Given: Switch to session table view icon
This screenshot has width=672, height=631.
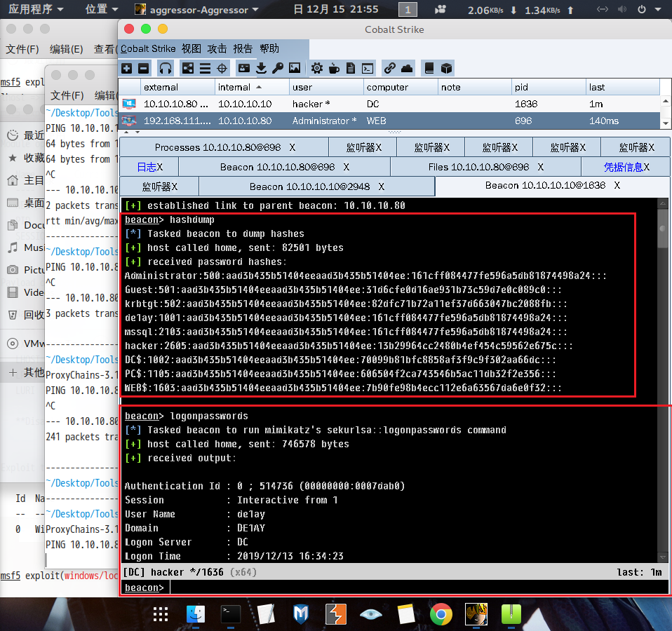Looking at the screenshot, I should pyautogui.click(x=206, y=68).
